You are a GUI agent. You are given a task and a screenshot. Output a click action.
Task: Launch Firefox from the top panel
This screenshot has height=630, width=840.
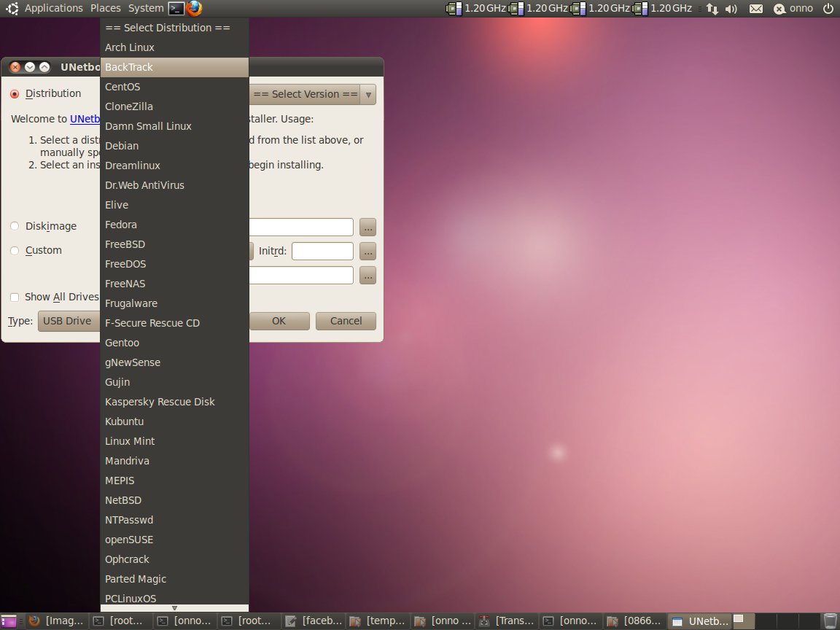coord(193,8)
